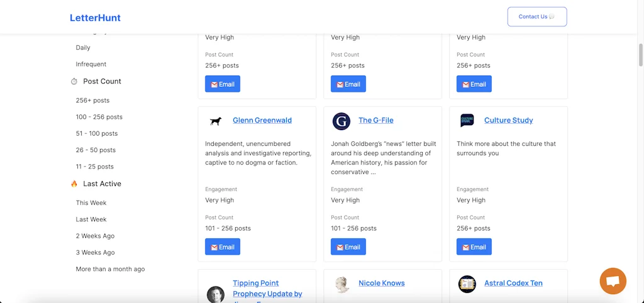644x303 pixels.
Task: Open the Astral Codex Ten link
Action: (513, 284)
